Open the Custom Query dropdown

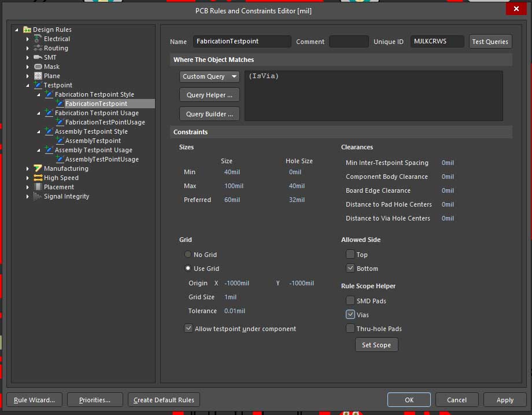tap(209, 76)
